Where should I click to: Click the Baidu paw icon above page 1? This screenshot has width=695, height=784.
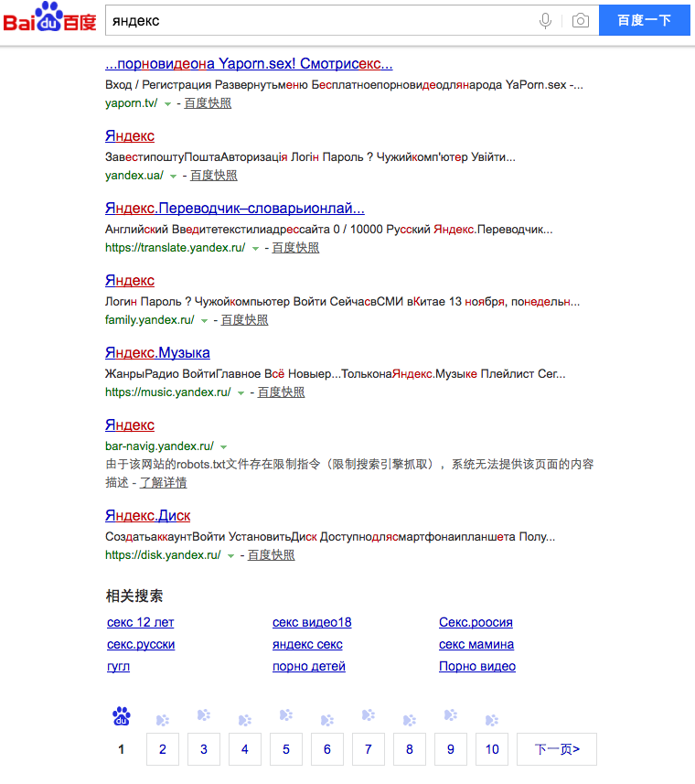pyautogui.click(x=122, y=716)
